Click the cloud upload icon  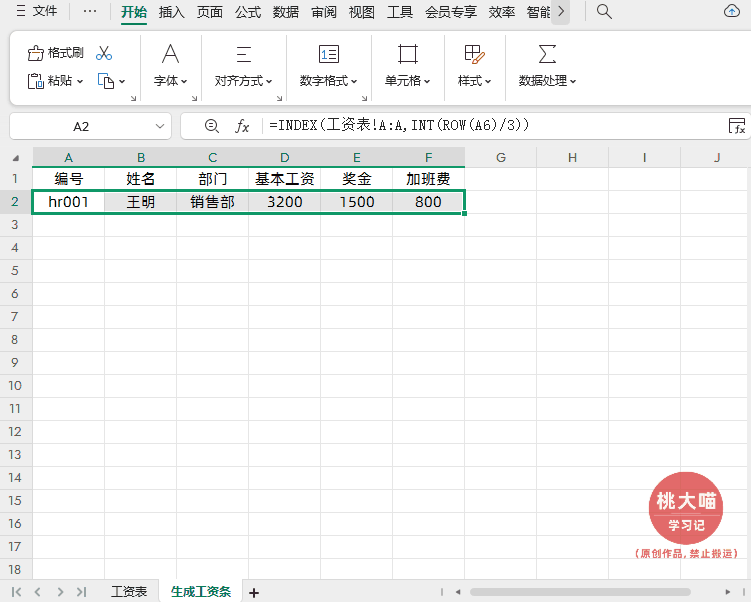click(x=731, y=11)
